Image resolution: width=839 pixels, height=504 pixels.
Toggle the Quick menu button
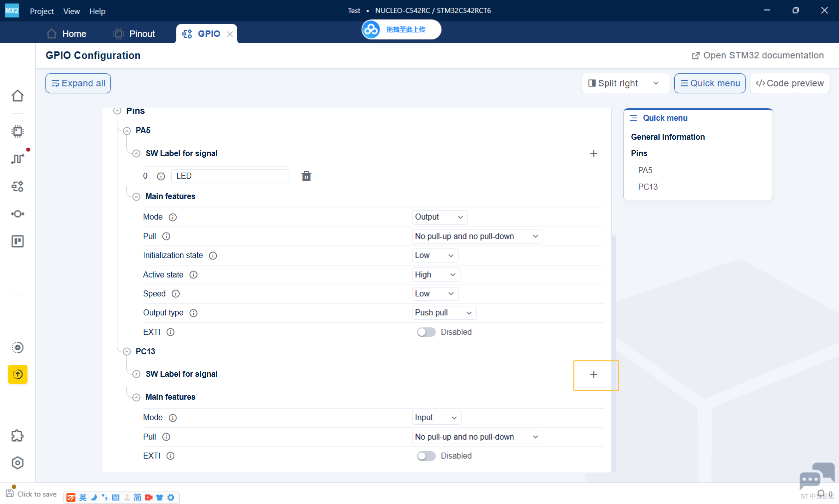710,83
